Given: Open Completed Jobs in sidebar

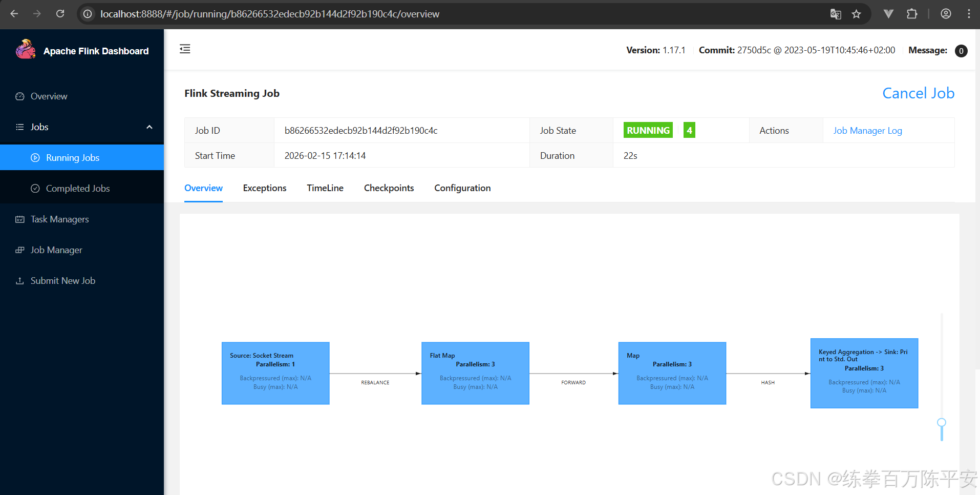Looking at the screenshot, I should pos(82,188).
